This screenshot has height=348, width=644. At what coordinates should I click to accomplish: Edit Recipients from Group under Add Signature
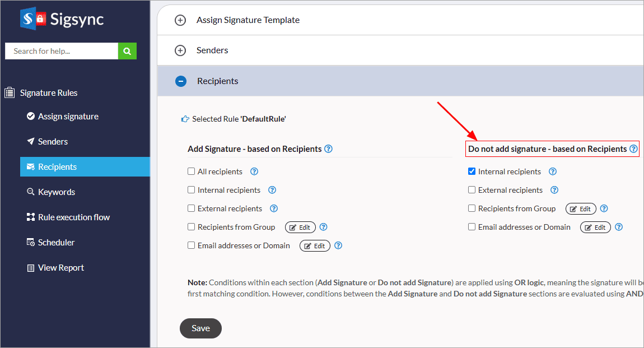click(x=300, y=228)
